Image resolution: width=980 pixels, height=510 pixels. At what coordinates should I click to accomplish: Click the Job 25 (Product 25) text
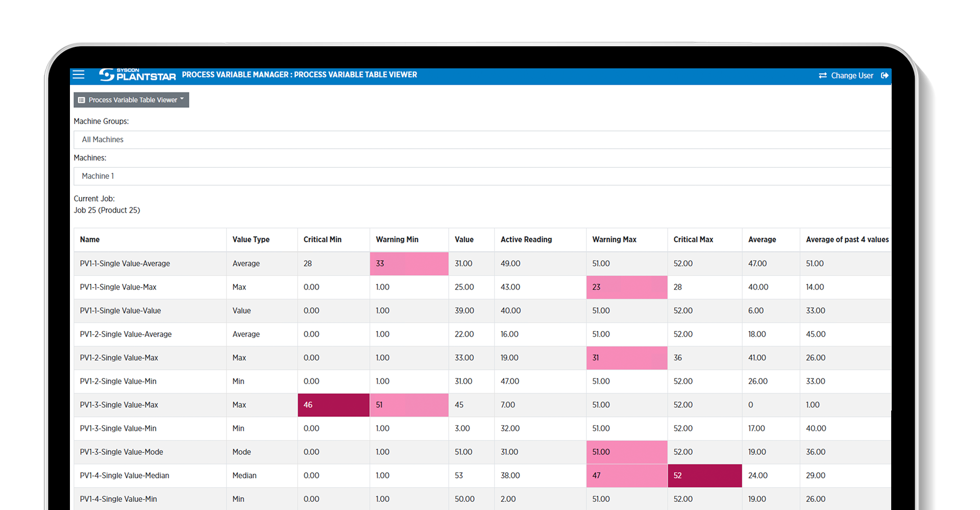[107, 210]
